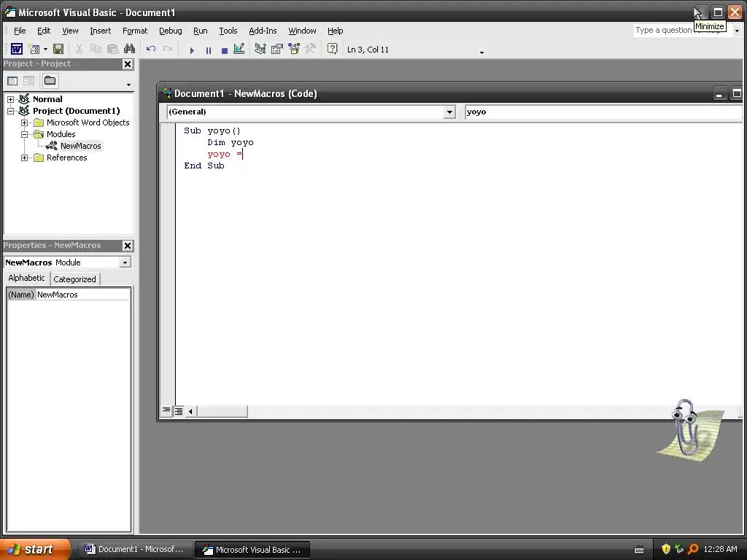The width and height of the screenshot is (747, 560).
Task: Collapse the Modules folder
Action: pos(24,134)
